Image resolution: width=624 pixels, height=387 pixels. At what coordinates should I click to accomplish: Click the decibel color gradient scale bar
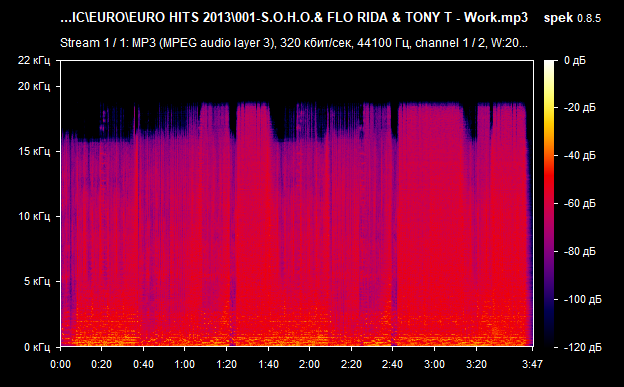[549, 203]
